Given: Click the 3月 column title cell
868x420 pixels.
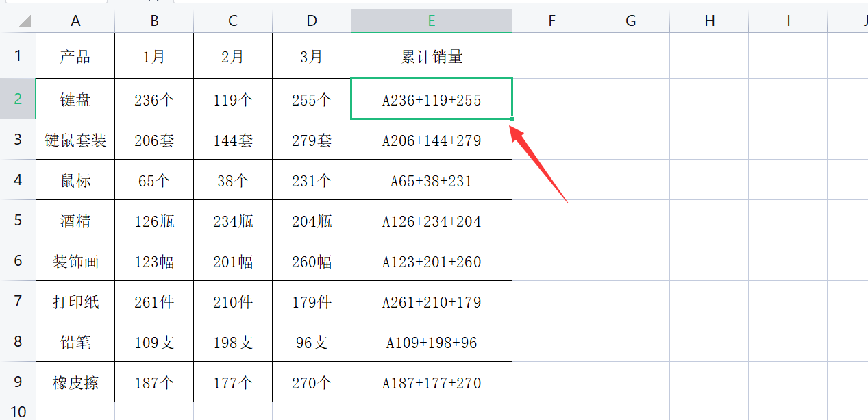Looking at the screenshot, I should [x=312, y=56].
